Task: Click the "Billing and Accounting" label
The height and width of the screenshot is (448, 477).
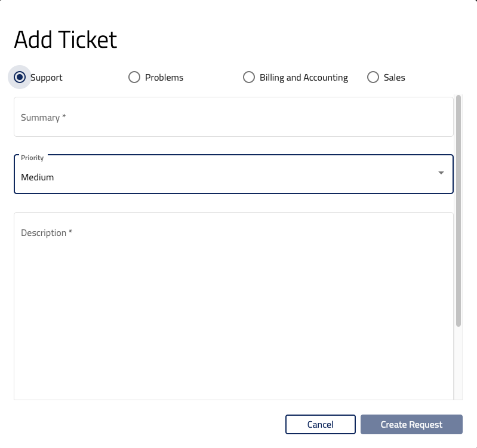Action: click(304, 78)
